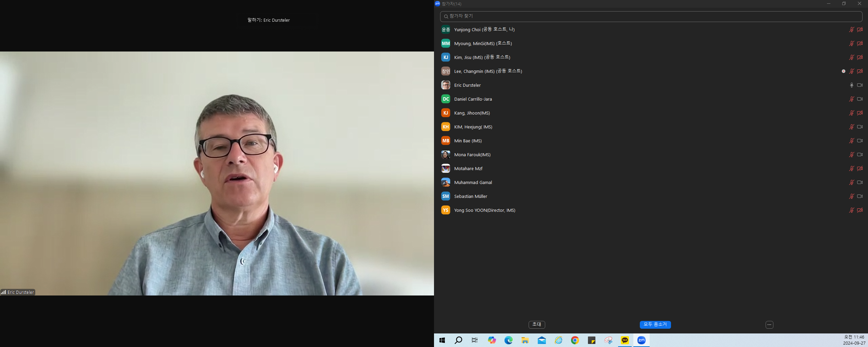The image size is (868, 347).
Task: Click camera icon for Yunjong Choi
Action: [860, 29]
